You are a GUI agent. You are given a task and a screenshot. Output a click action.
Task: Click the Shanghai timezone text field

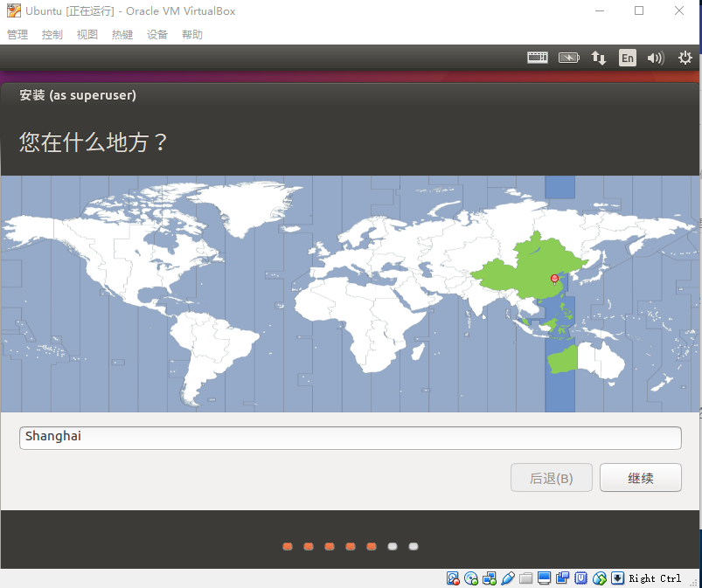click(350, 438)
